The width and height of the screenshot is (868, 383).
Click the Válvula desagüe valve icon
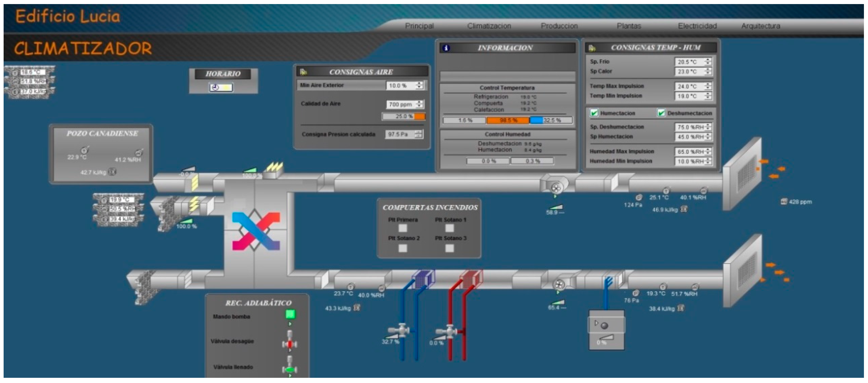coord(289,344)
